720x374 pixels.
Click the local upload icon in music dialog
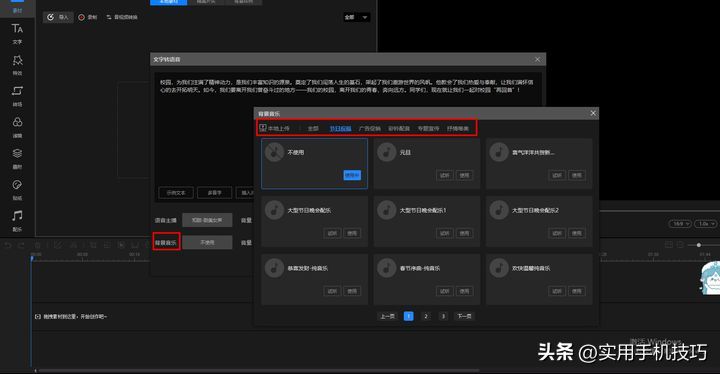tap(263, 128)
